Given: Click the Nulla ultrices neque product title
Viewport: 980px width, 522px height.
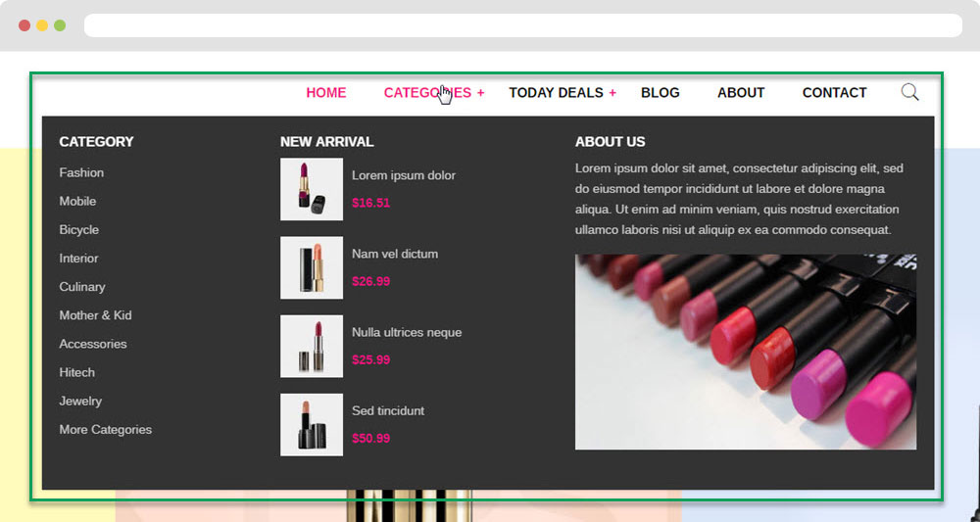Looking at the screenshot, I should pos(407,332).
